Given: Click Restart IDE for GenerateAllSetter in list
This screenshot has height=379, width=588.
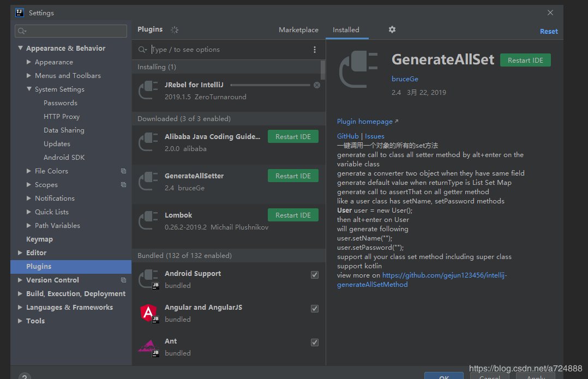Looking at the screenshot, I should 293,176.
